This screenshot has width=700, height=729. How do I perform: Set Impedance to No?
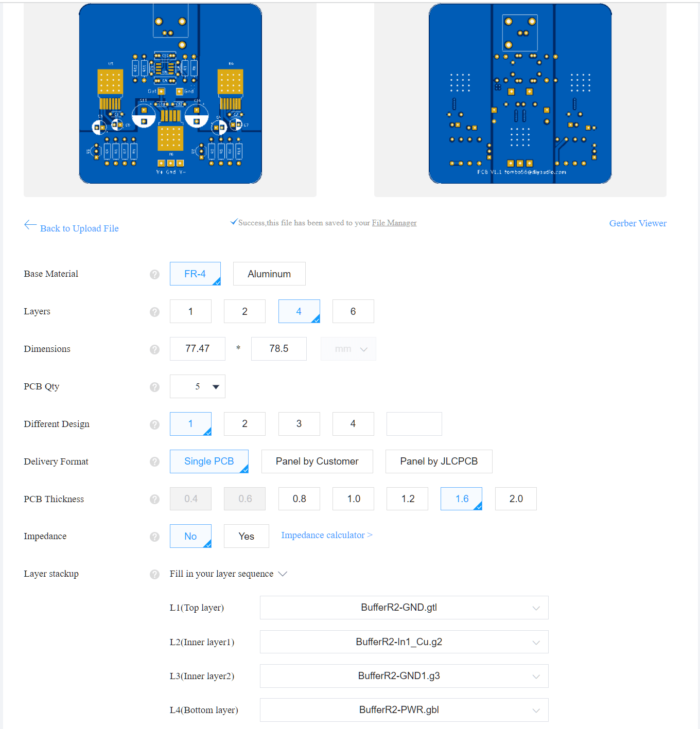pos(190,536)
